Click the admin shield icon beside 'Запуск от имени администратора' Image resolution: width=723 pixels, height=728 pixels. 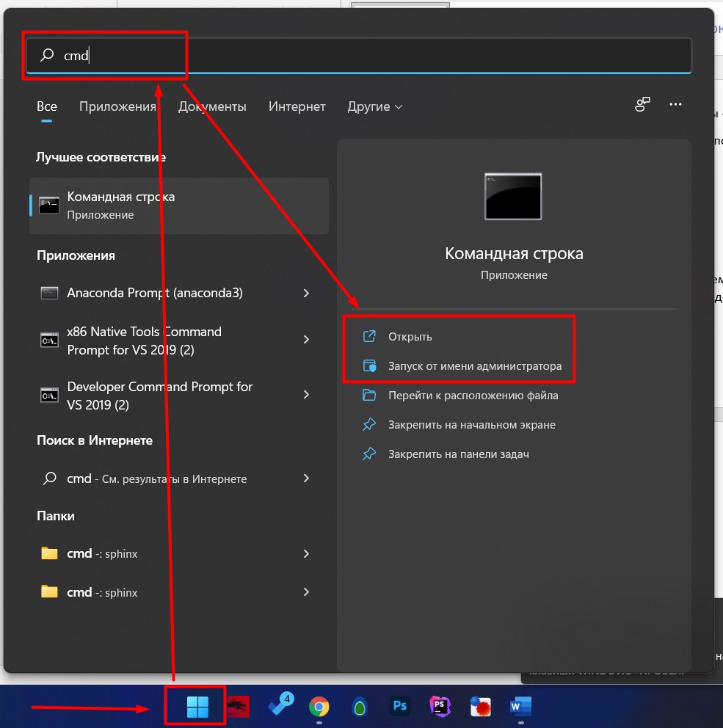point(369,366)
